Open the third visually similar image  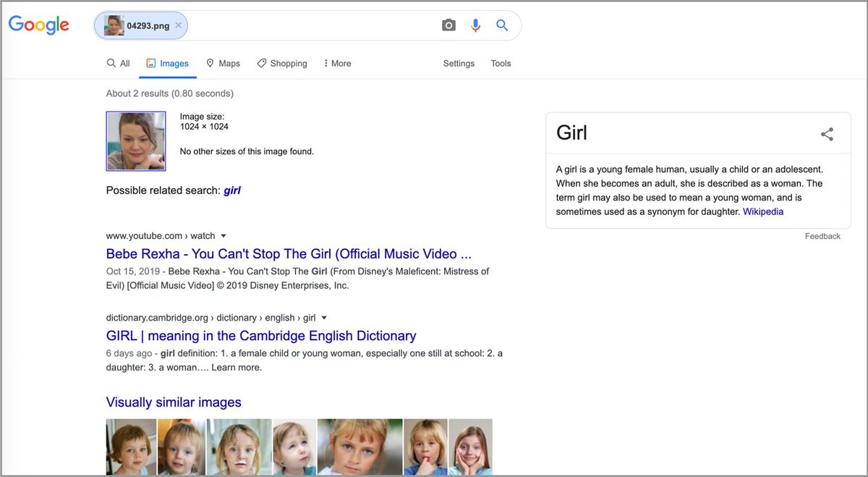click(x=239, y=447)
